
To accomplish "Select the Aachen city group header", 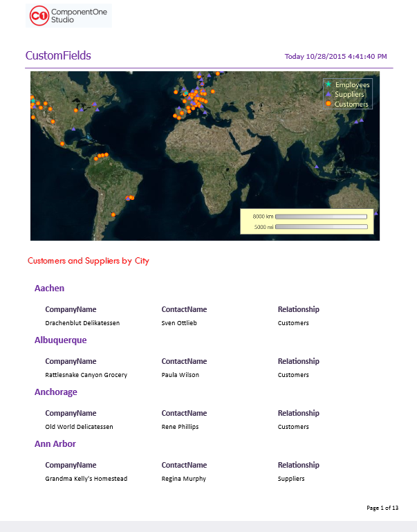I will (x=49, y=288).
